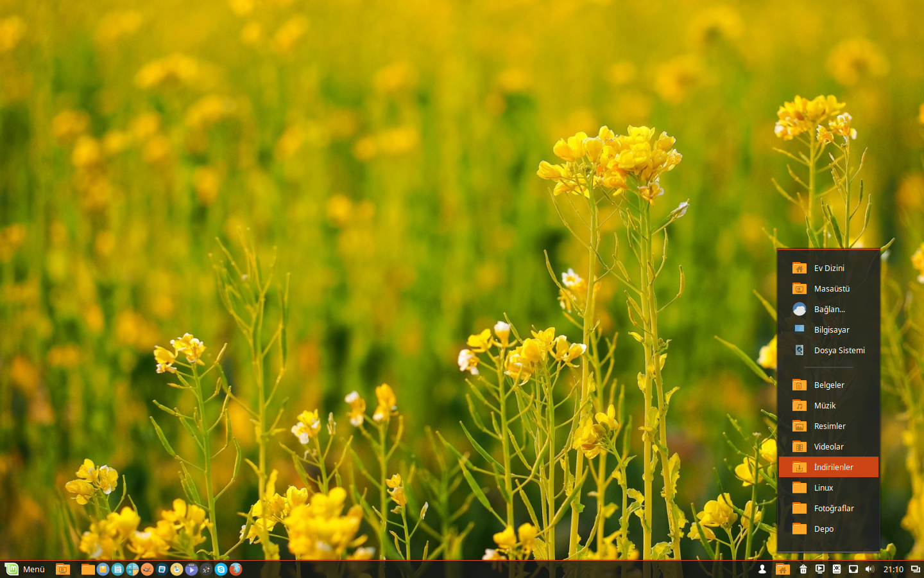Select Fotoğraflar in the places menu
924x578 pixels.
(x=828, y=508)
